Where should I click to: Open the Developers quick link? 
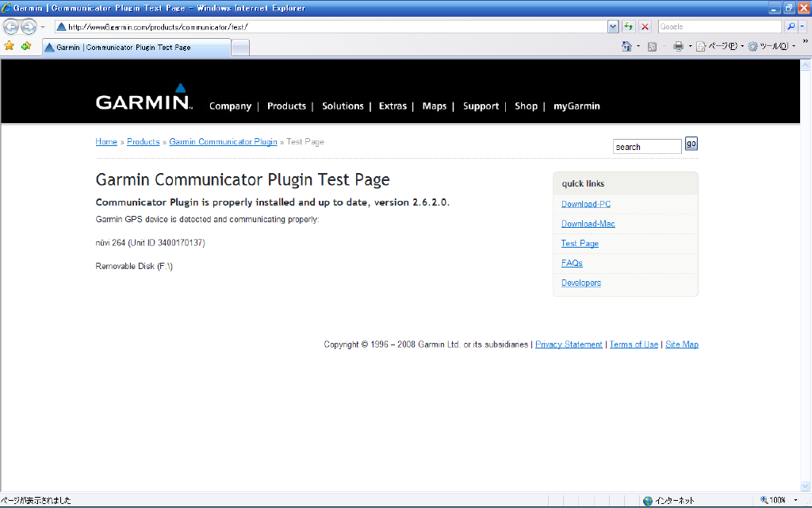(x=581, y=283)
